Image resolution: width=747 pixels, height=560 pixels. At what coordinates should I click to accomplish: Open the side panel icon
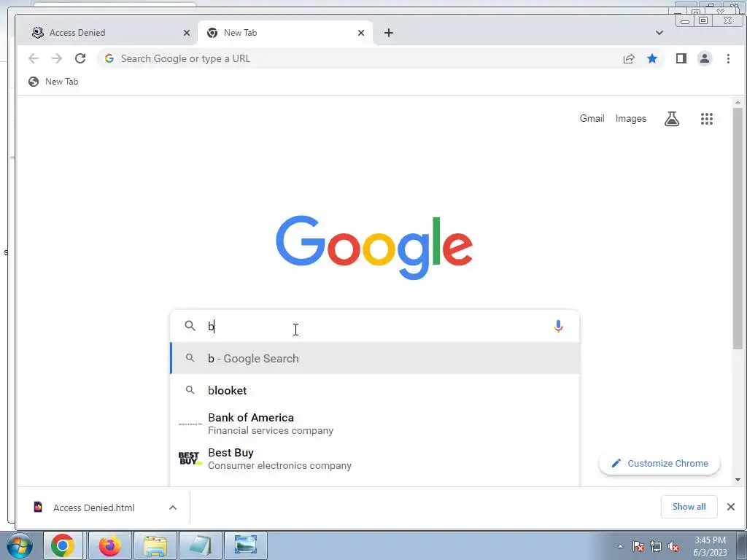click(681, 58)
